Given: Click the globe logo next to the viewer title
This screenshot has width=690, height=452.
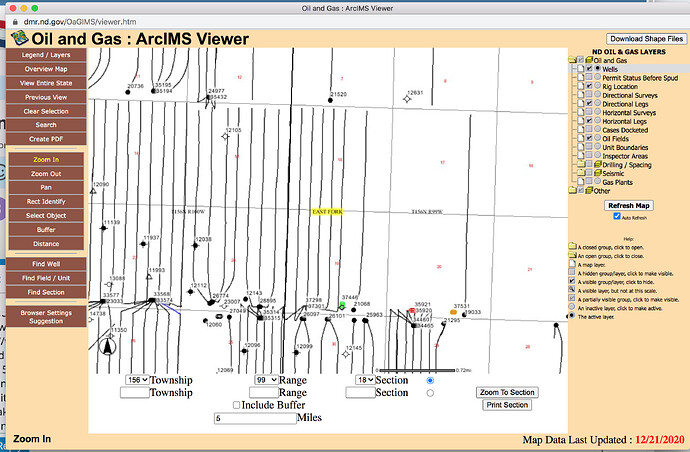Looking at the screenshot, I should point(19,38).
